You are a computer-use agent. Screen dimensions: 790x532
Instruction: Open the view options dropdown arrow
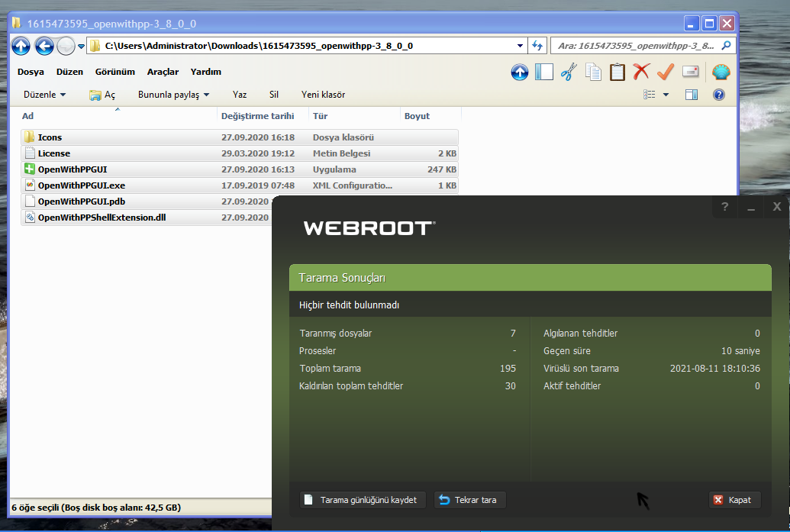[666, 94]
